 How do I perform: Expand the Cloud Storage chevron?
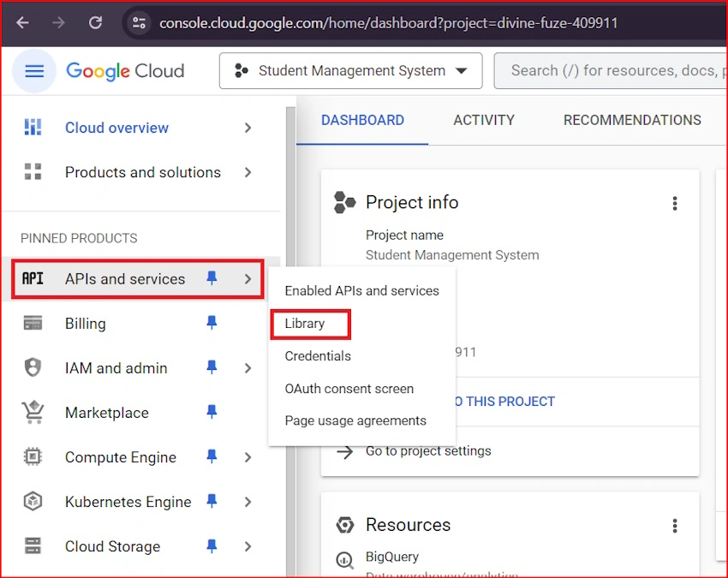coord(248,546)
